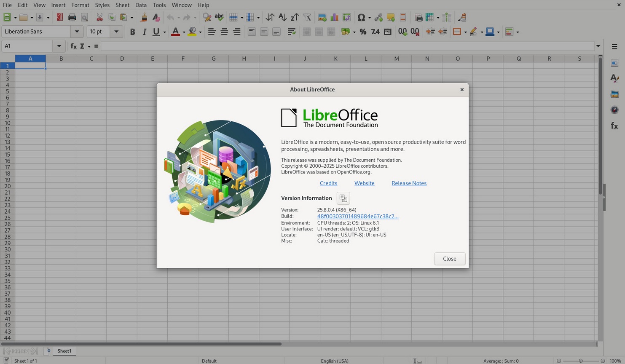This screenshot has height=364, width=625.
Task: Toggle Print Preview icon
Action: 84,17
